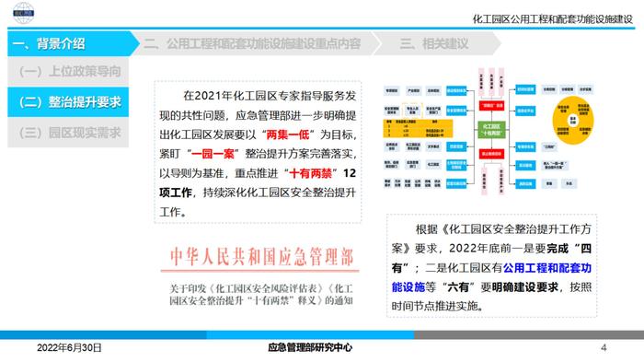Click the lower red box below the green center

point(491,154)
